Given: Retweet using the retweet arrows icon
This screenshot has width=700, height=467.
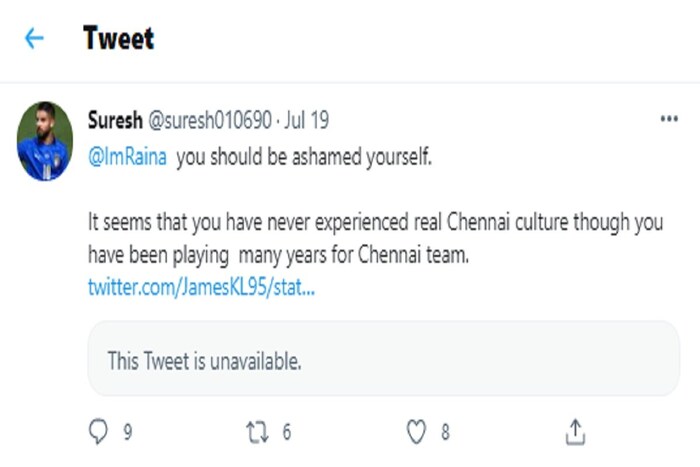Looking at the screenshot, I should tap(257, 431).
